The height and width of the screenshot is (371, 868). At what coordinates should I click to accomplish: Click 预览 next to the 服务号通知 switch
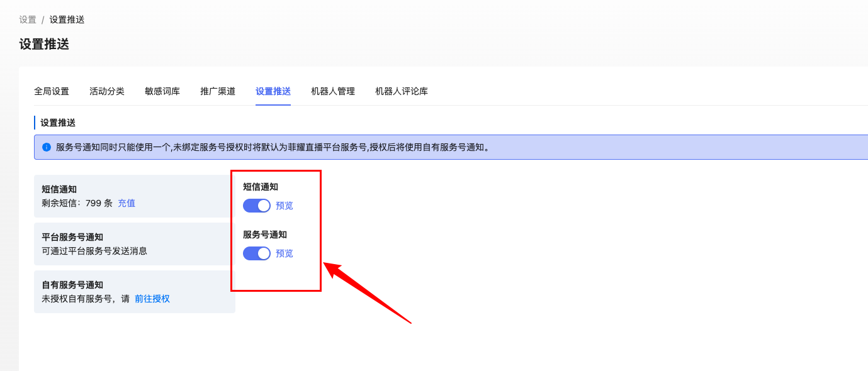[x=285, y=253]
